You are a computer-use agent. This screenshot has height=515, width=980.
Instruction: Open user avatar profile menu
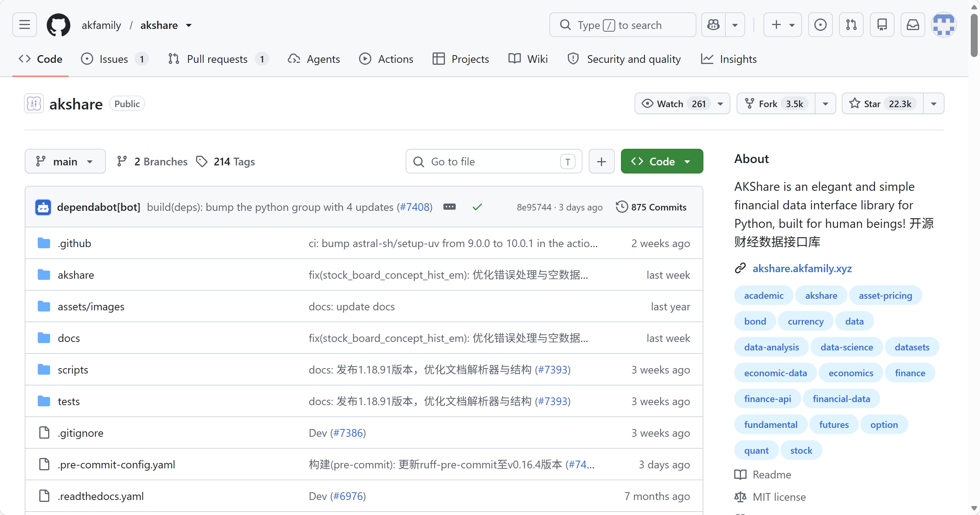click(x=944, y=25)
